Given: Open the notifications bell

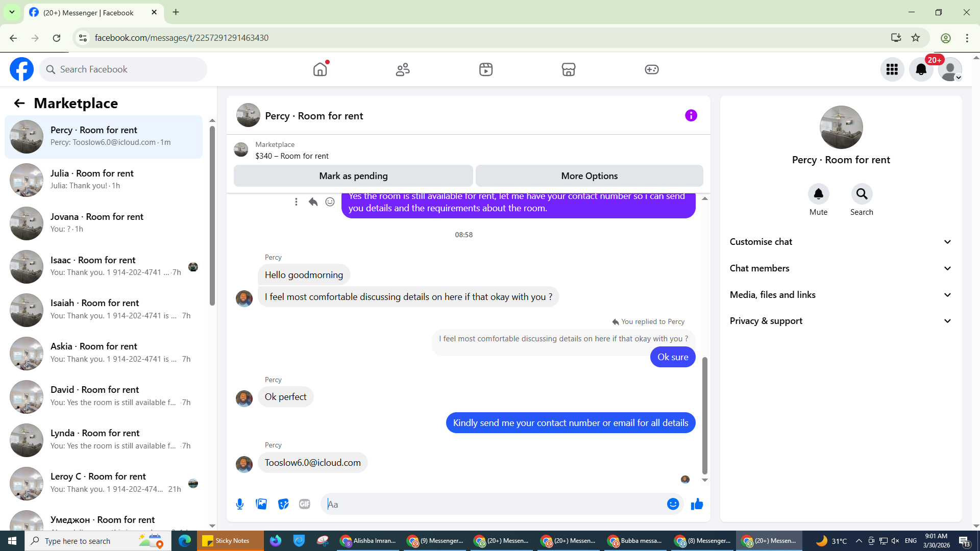Looking at the screenshot, I should tap(921, 69).
